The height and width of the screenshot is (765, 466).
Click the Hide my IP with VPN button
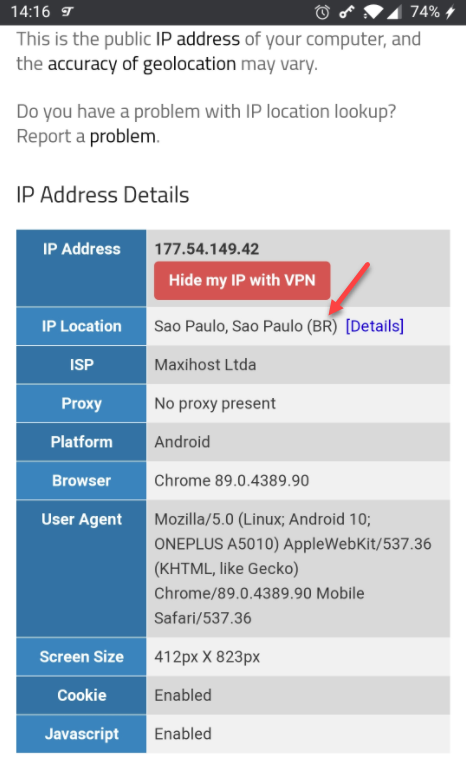coord(242,281)
